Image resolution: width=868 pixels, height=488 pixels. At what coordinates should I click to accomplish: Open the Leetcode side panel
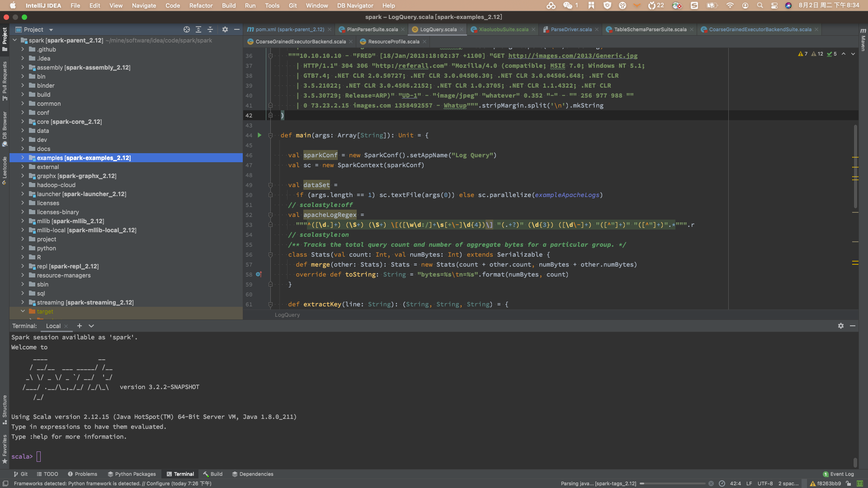click(x=5, y=170)
